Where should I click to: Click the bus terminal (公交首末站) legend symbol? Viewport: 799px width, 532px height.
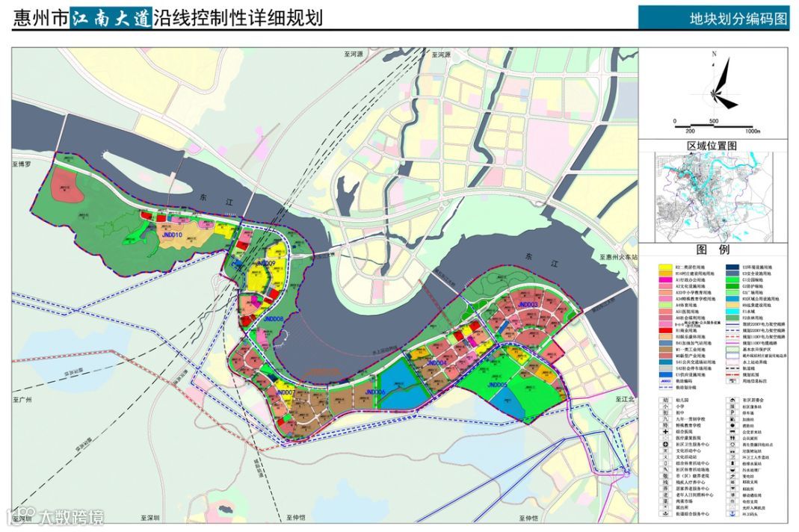point(732,432)
